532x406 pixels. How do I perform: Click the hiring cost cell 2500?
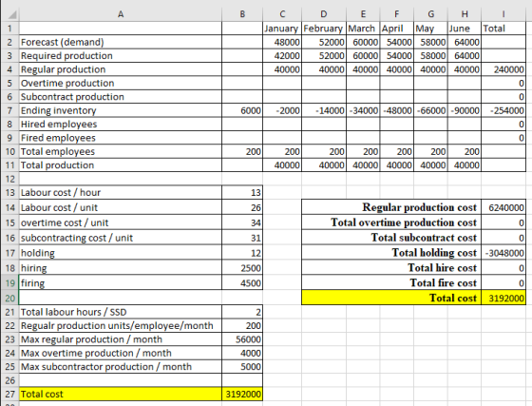coord(242,268)
